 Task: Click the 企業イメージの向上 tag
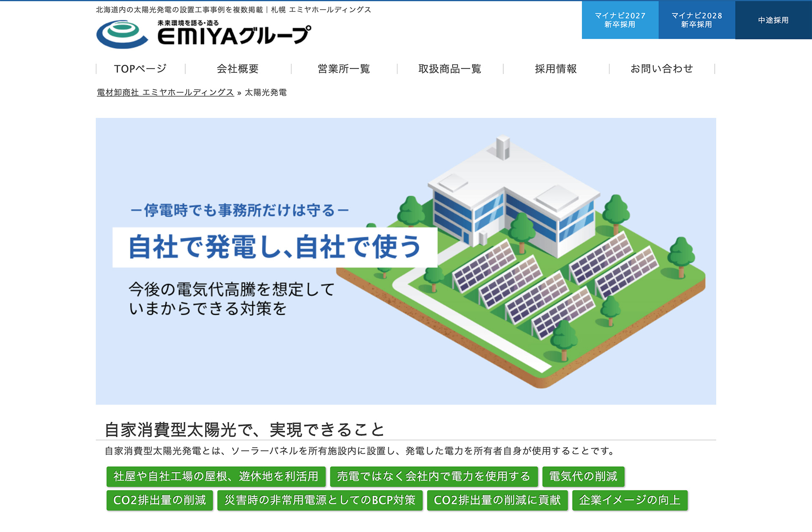(630, 500)
